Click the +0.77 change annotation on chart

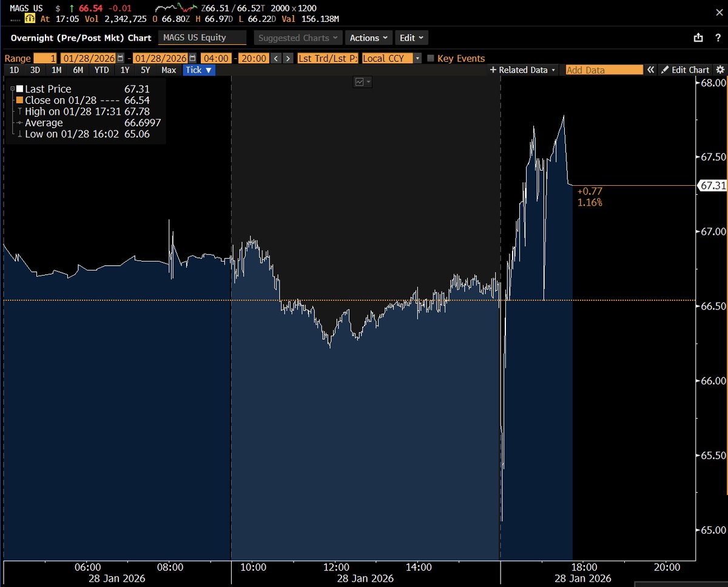[589, 191]
